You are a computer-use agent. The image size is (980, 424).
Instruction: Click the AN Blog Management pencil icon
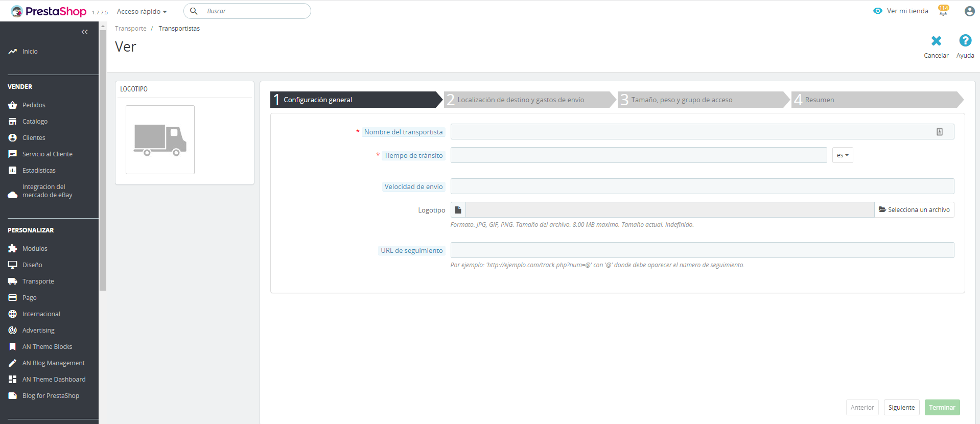click(13, 363)
